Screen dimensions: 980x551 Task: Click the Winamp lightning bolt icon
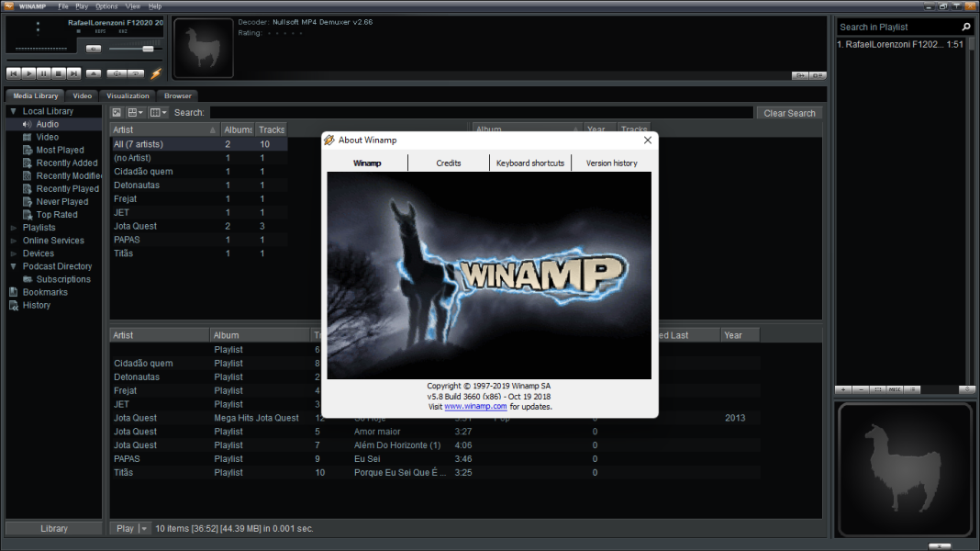(156, 73)
